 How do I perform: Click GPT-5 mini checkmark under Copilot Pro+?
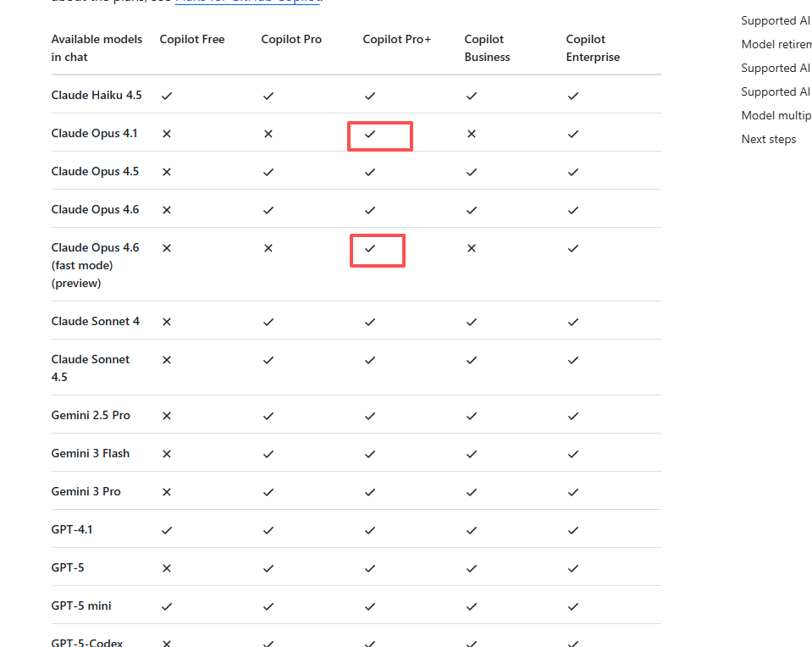pyautogui.click(x=370, y=606)
